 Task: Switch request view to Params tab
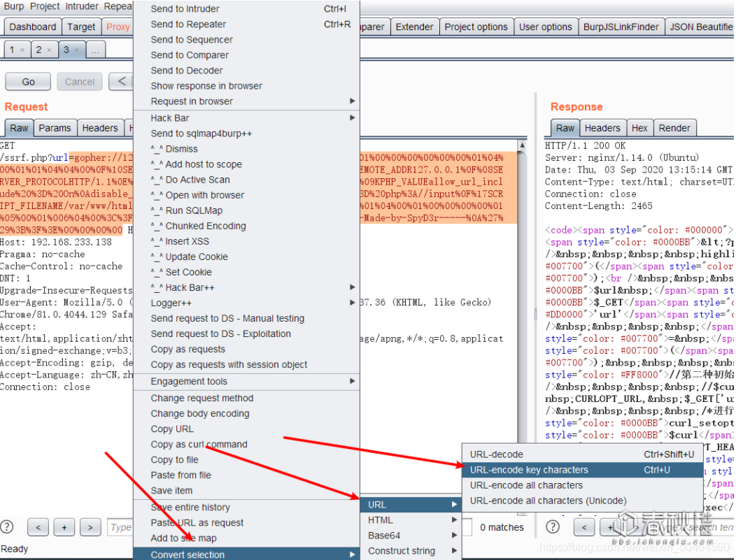(x=55, y=128)
